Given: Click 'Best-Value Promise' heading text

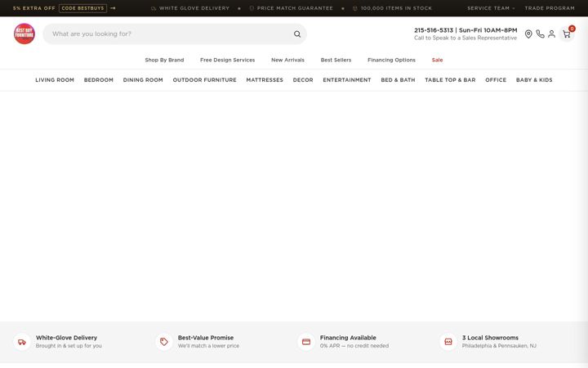Looking at the screenshot, I should coord(206,338).
